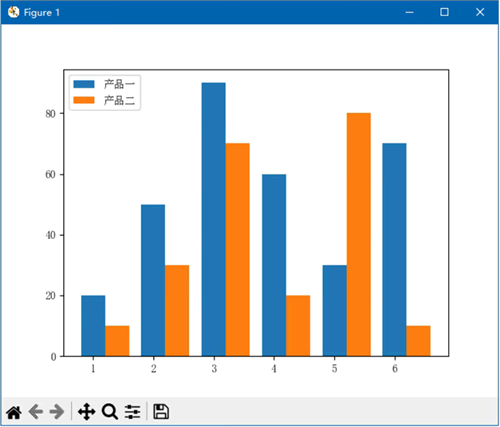
Task: Go back to previous view arrow
Action: pos(36,412)
